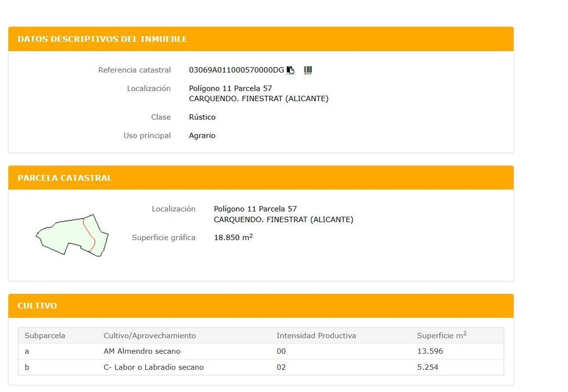Select the 'C- Labor o Labradío secano' row
568x392 pixels.
tap(153, 367)
